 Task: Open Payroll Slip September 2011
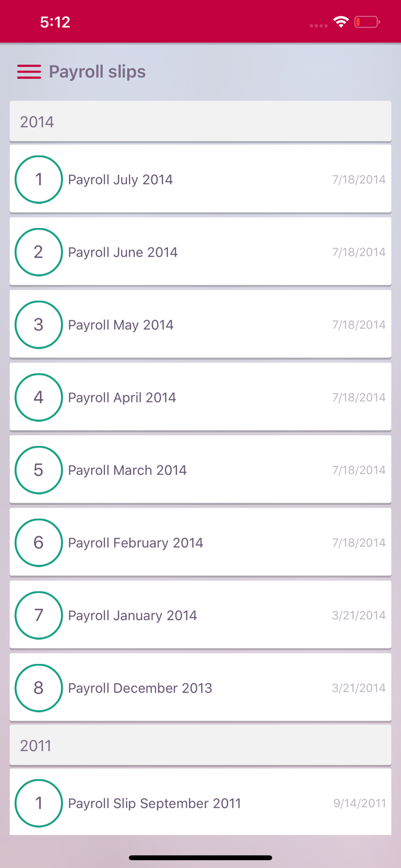pos(200,802)
